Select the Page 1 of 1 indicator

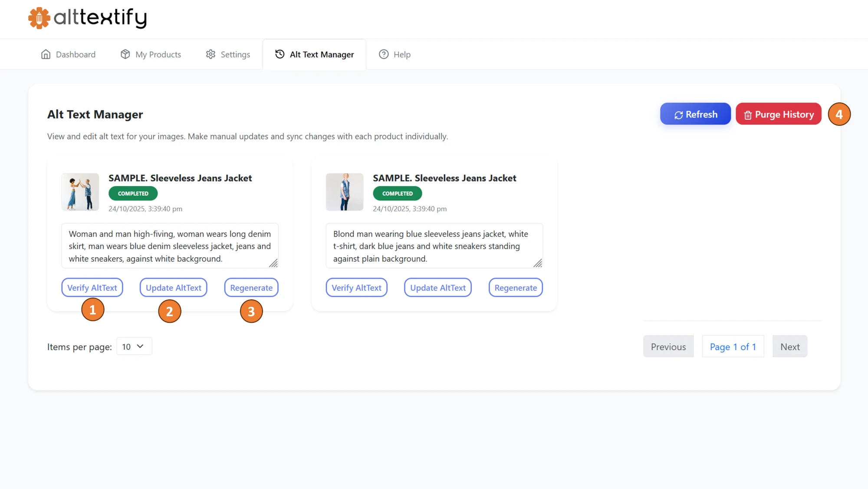(733, 346)
